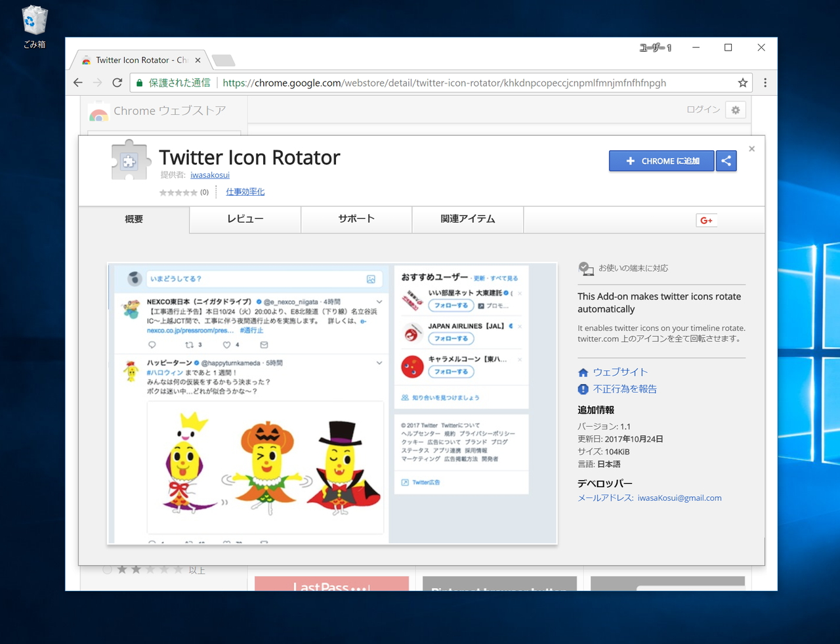This screenshot has height=644, width=840.
Task: Click the ログイン link
Action: pyautogui.click(x=702, y=110)
